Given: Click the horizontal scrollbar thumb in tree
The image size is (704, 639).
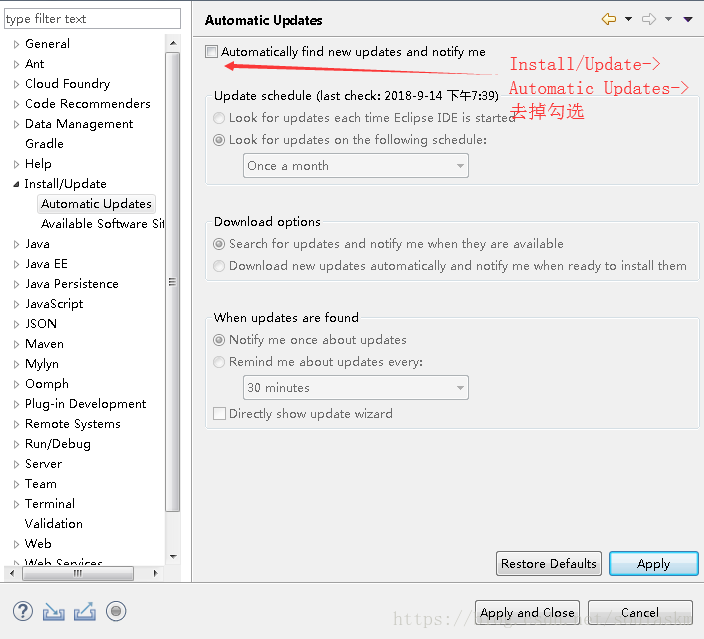Looking at the screenshot, I should pos(78,573).
